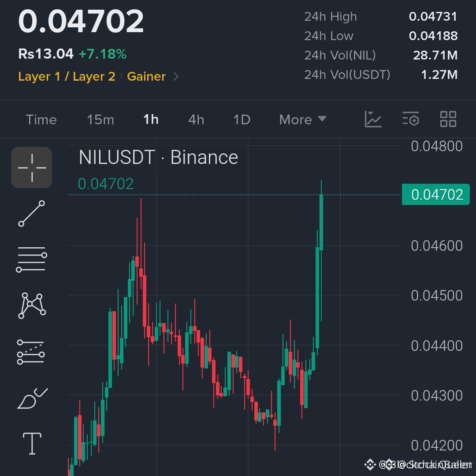The width and height of the screenshot is (476, 476).
Task: Select the Text annotation tool
Action: tap(32, 443)
